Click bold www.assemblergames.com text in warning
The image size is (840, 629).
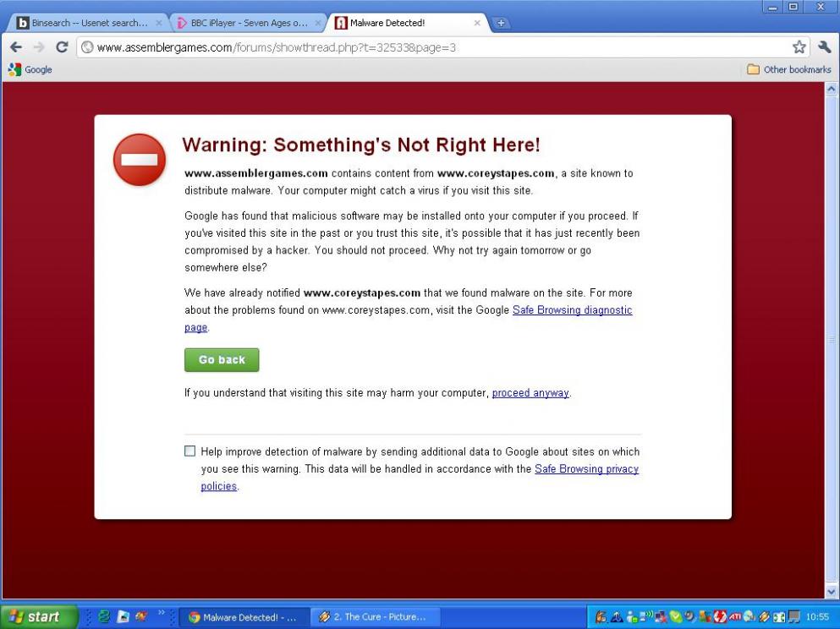coord(256,173)
